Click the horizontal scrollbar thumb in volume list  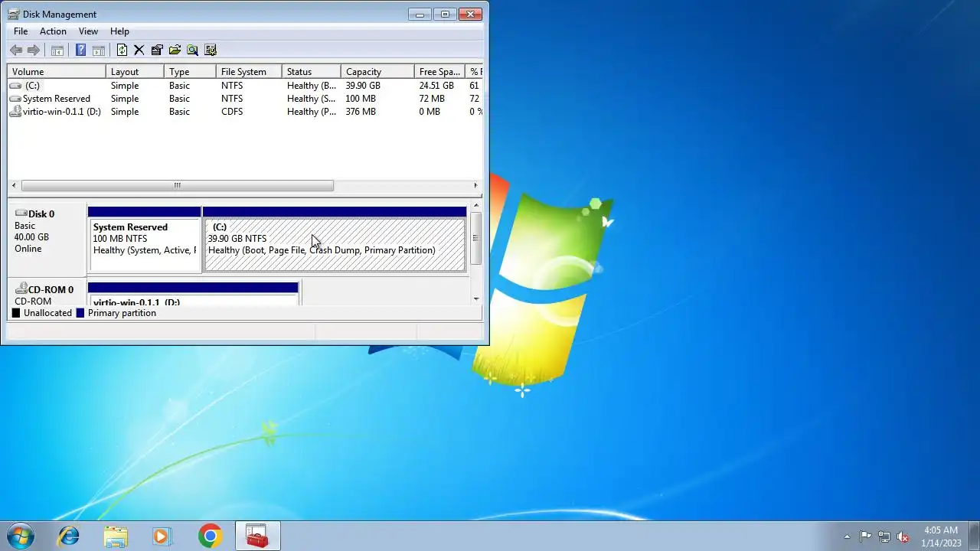click(x=178, y=185)
